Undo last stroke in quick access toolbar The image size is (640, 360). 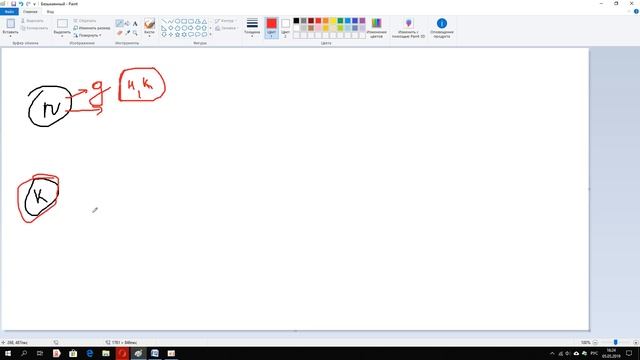click(21, 4)
